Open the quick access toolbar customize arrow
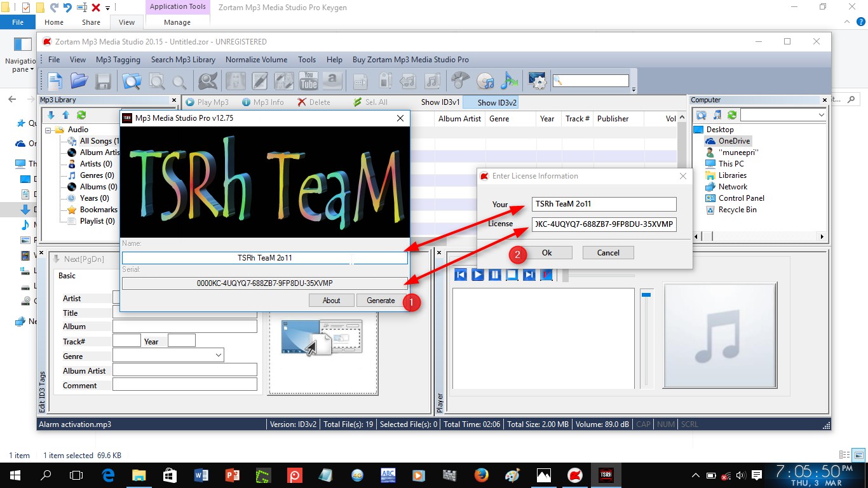 point(107,8)
